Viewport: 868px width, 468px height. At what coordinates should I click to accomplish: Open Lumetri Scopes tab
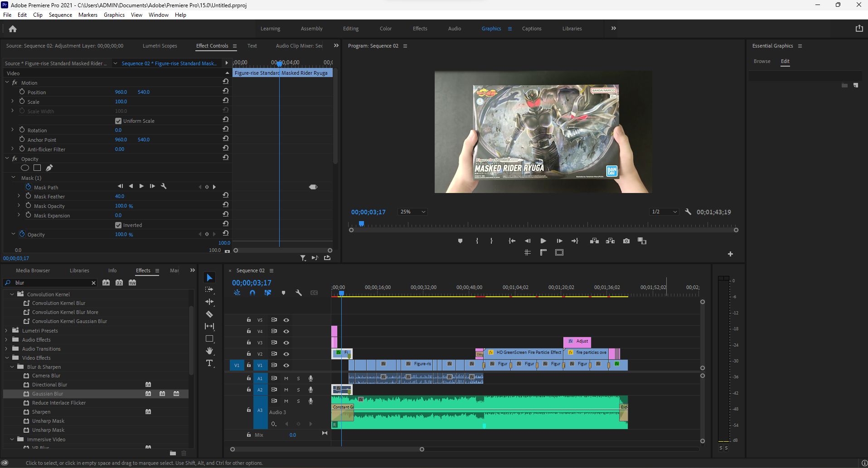[x=160, y=46]
